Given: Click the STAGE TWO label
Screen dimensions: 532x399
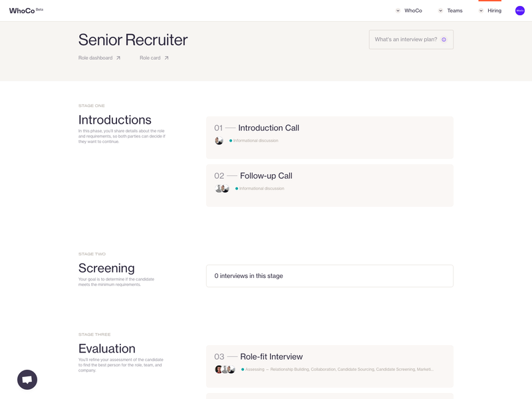Looking at the screenshot, I should pyautogui.click(x=92, y=254).
